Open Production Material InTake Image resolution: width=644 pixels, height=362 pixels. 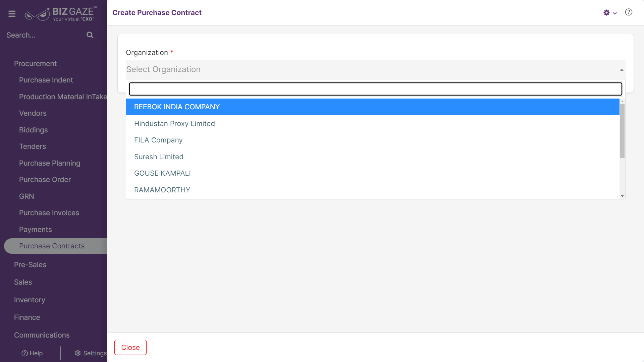63,97
